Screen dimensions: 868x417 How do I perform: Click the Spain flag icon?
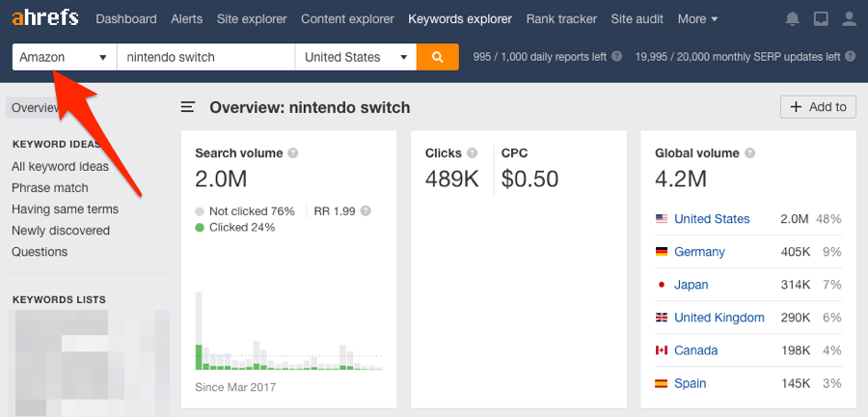(x=661, y=383)
